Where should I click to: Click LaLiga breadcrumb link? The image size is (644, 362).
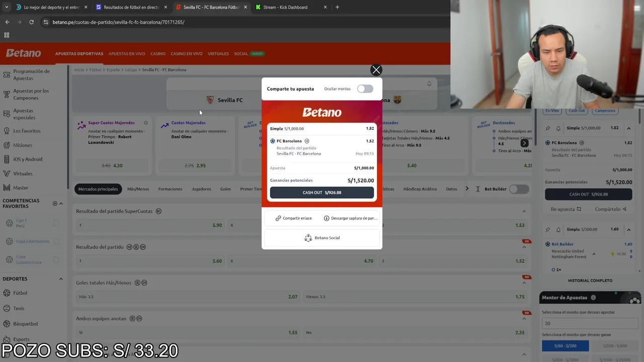coord(131,70)
